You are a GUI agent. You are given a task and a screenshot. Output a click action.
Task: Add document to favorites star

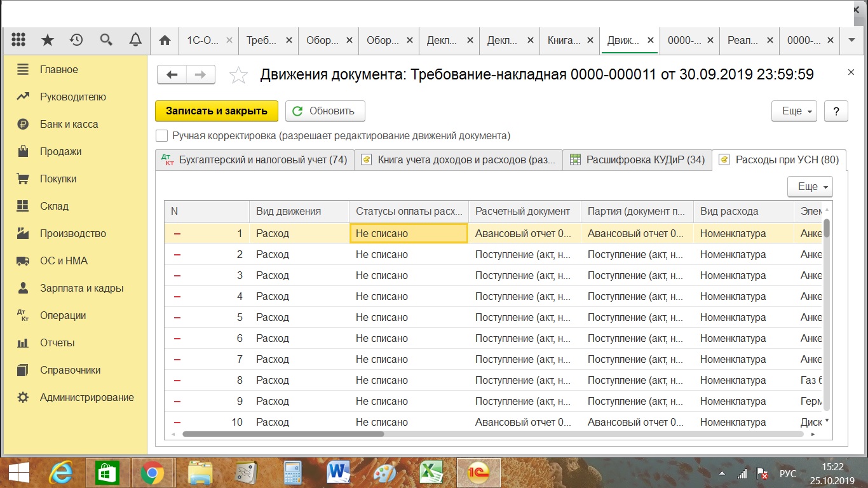tap(238, 75)
